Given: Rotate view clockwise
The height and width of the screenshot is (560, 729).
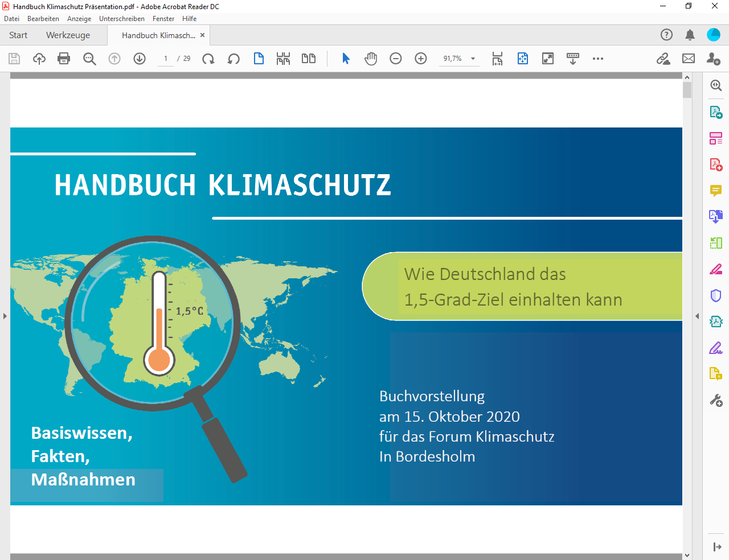Looking at the screenshot, I should [208, 59].
